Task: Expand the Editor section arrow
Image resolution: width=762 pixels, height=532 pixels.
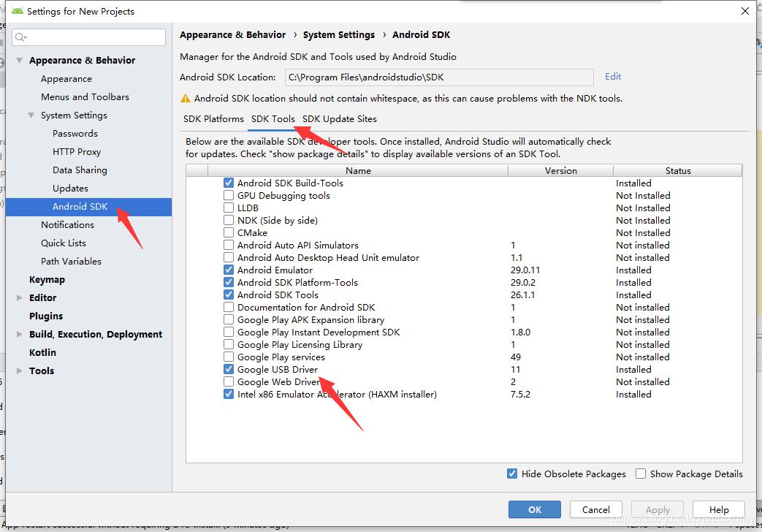Action: point(20,297)
